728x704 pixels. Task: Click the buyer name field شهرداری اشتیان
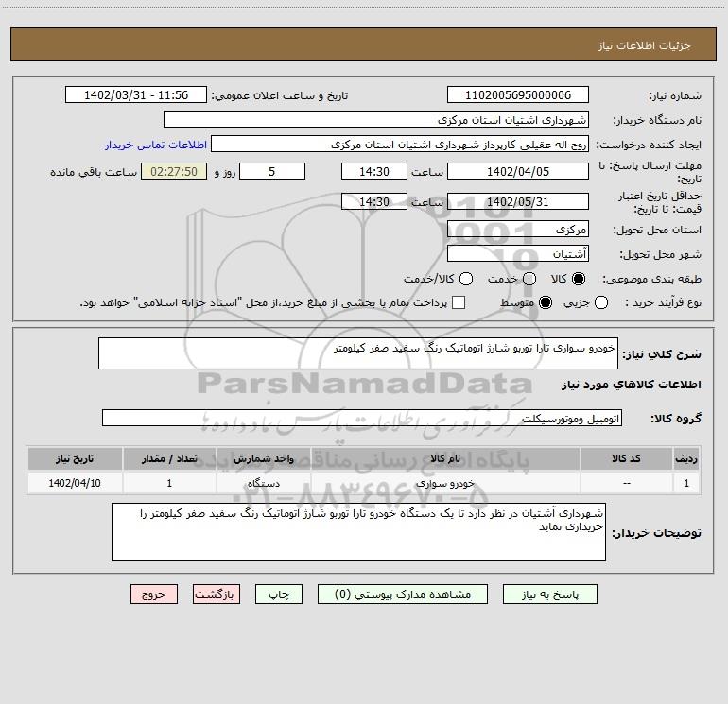(x=376, y=119)
